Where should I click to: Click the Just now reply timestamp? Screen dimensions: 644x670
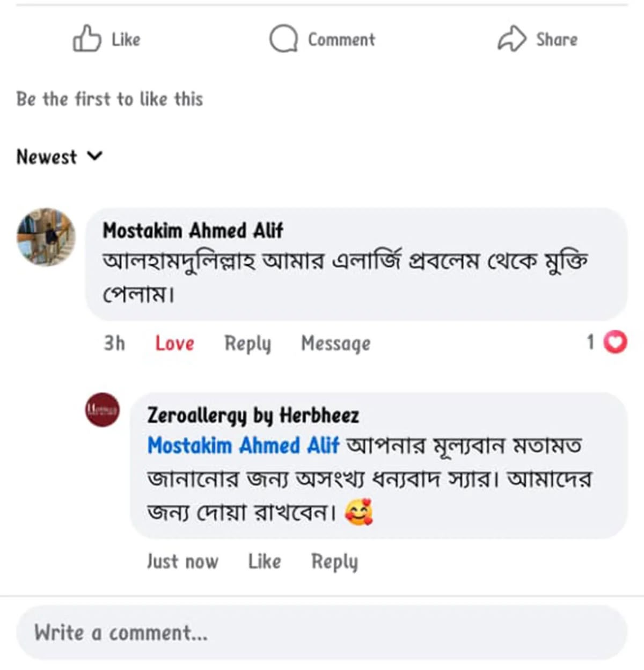click(182, 562)
